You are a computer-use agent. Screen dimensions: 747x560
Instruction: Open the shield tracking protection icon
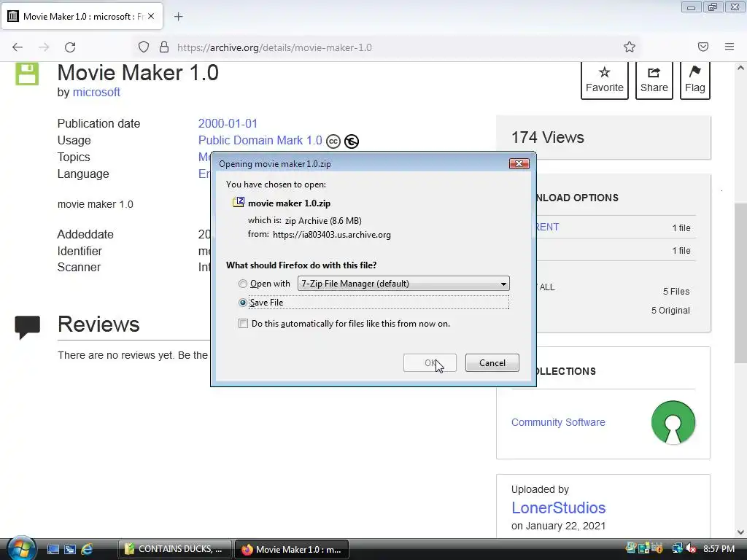(x=144, y=47)
